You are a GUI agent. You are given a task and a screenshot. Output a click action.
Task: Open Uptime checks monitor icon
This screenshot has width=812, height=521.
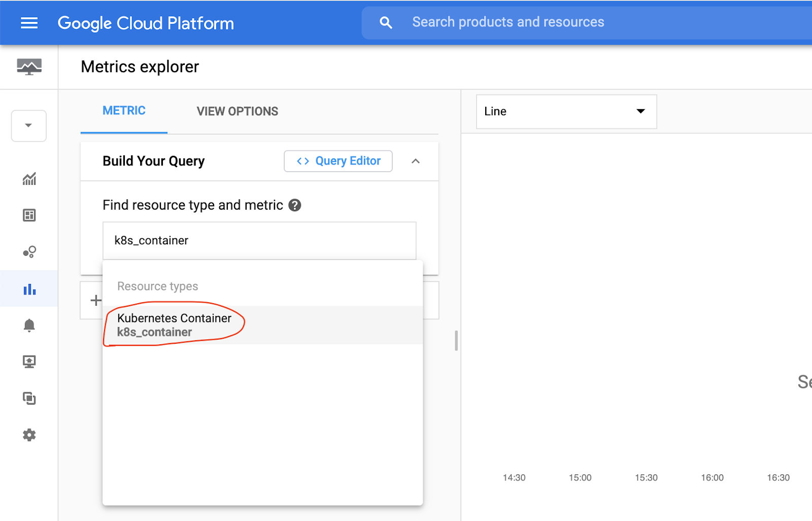29,362
